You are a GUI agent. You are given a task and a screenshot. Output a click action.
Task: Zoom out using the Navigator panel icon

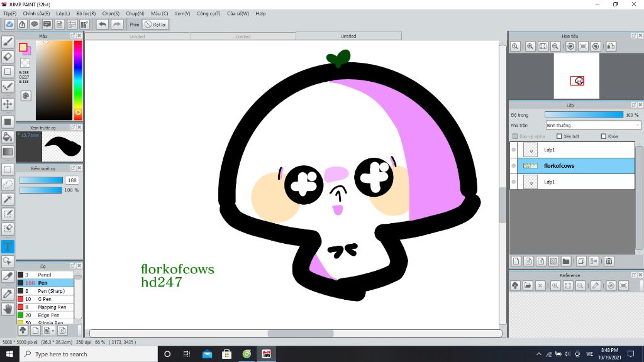click(x=555, y=47)
